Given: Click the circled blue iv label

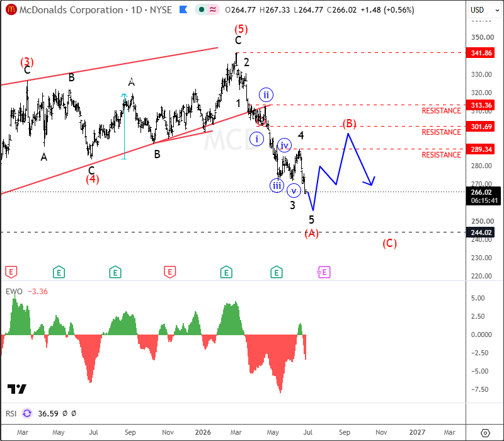Looking at the screenshot, I should 284,146.
